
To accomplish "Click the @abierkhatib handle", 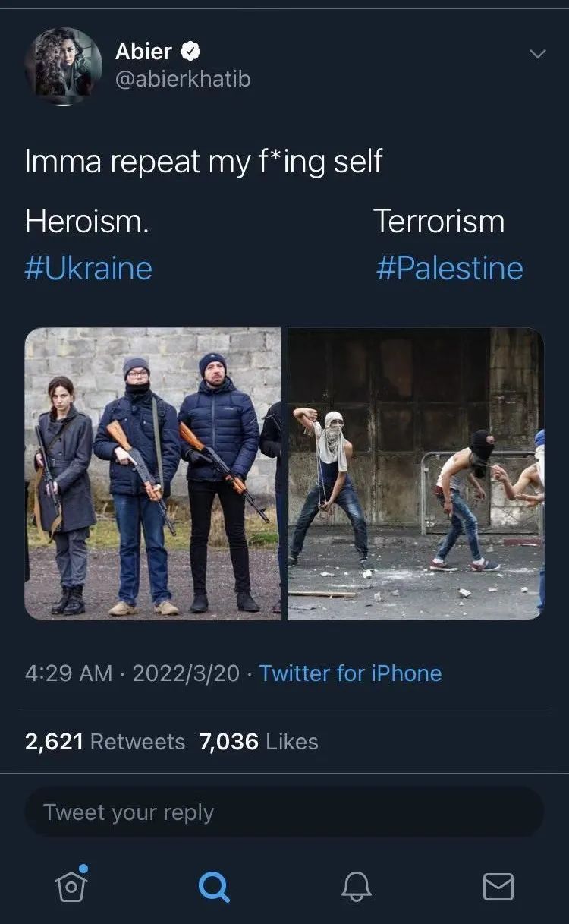I will click(x=182, y=79).
